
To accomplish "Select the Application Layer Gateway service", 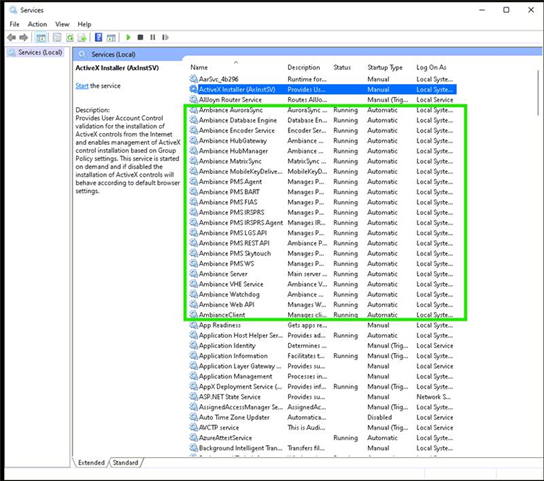I will (x=323, y=366).
